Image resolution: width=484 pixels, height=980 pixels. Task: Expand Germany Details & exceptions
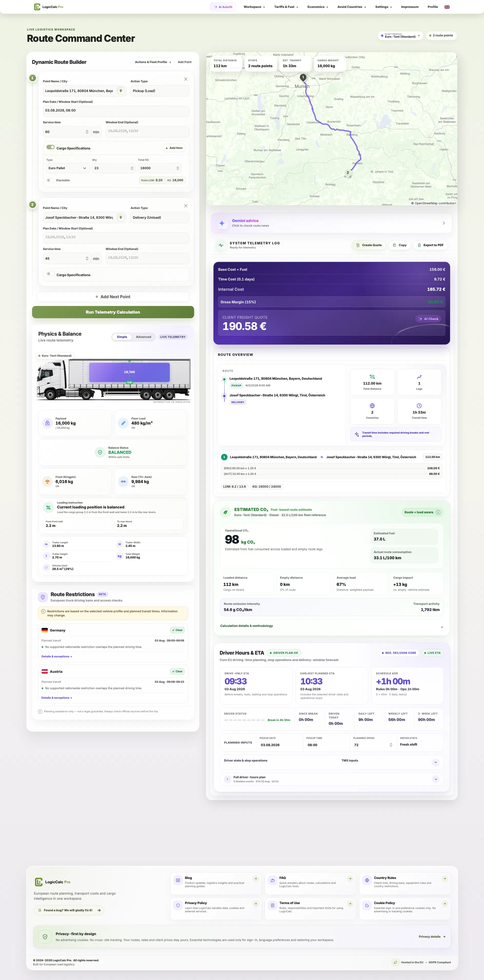[57, 656]
